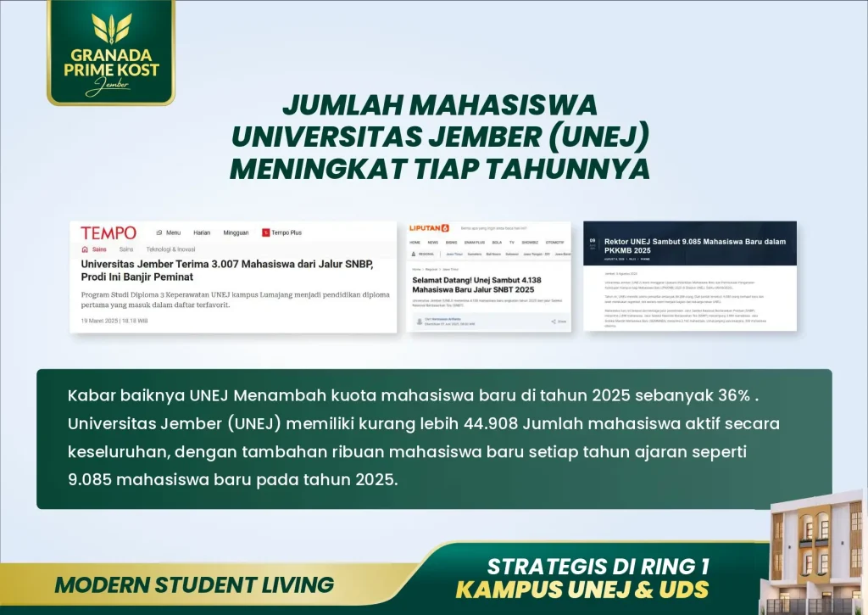Open Tempo headline about 3.007 Mahasiswa SNBP
This screenshot has width=868, height=615.
[x=226, y=270]
